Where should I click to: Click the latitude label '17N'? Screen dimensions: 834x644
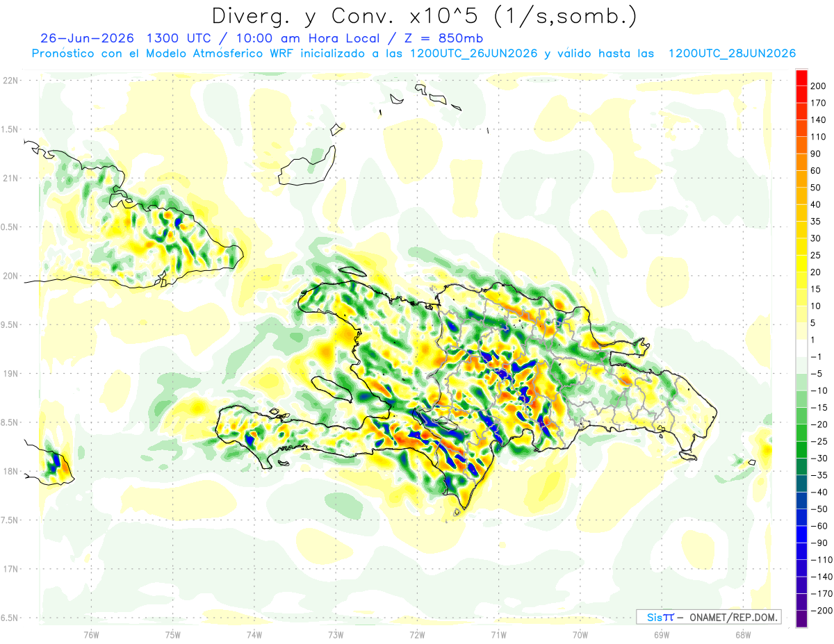(x=10, y=569)
